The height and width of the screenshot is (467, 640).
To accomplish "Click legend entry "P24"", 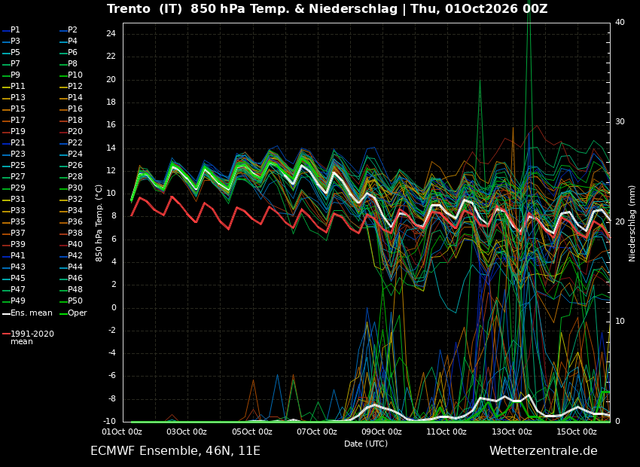I will (x=71, y=154).
